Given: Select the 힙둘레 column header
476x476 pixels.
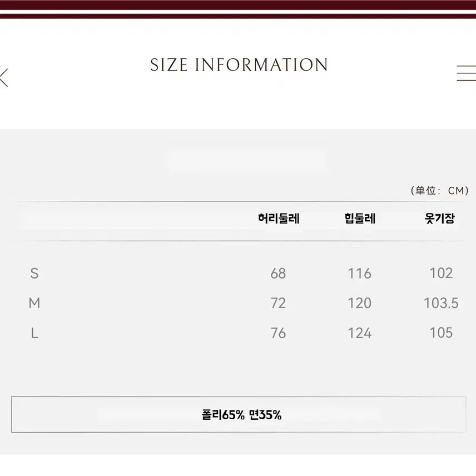Looking at the screenshot, I should [x=360, y=219].
